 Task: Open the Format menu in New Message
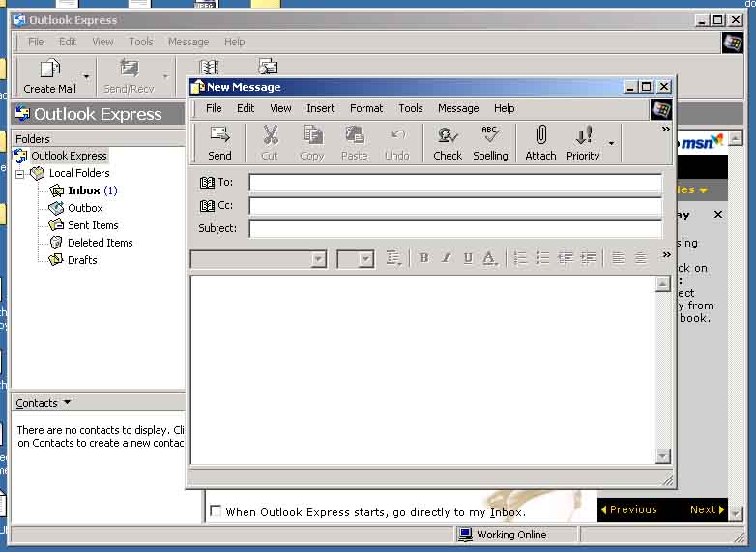[x=366, y=108]
